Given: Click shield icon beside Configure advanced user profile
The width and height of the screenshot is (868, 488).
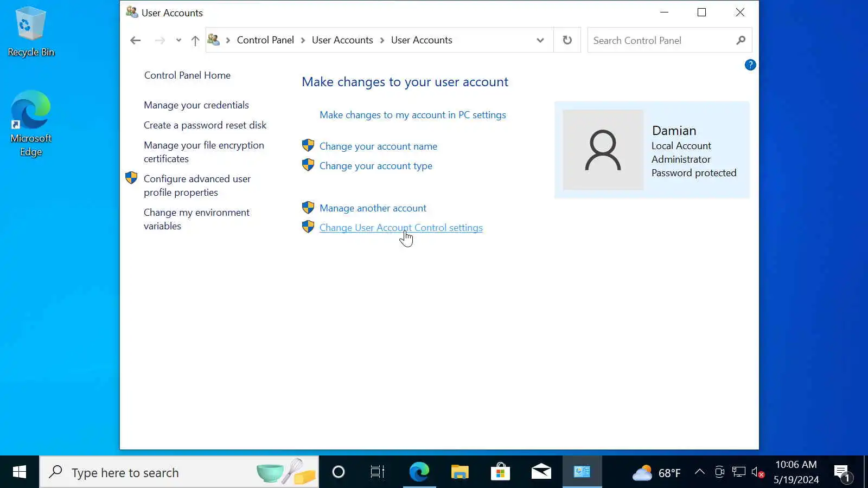Looking at the screenshot, I should pyautogui.click(x=131, y=178).
